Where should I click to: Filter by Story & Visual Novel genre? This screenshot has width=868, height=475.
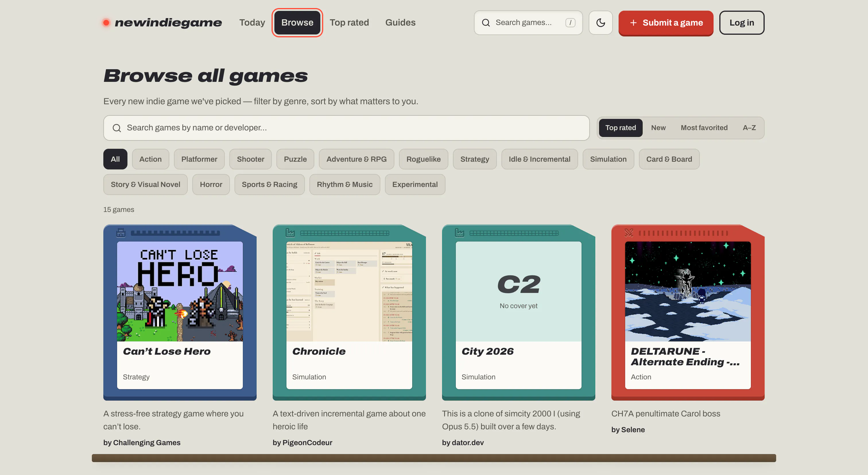tap(146, 184)
